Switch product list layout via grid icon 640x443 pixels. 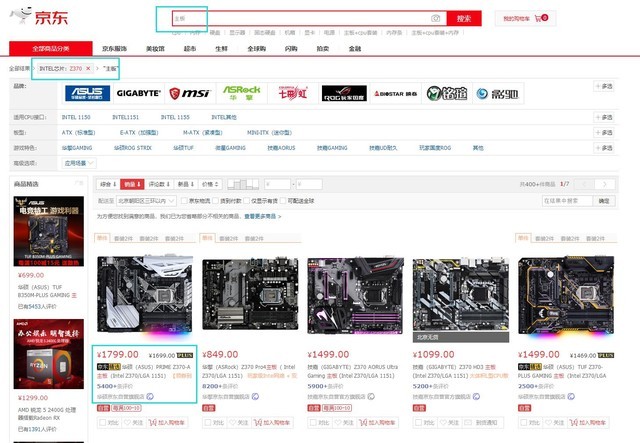coord(243,185)
